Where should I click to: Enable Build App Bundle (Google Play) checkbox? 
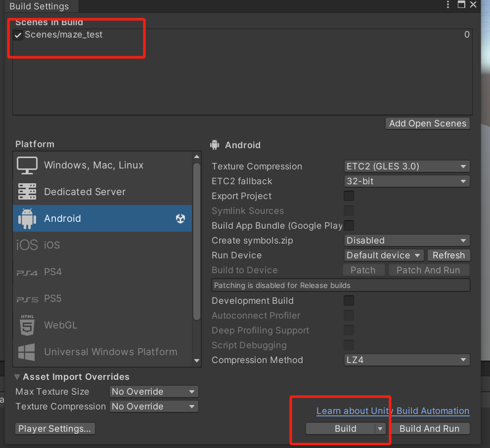(349, 225)
